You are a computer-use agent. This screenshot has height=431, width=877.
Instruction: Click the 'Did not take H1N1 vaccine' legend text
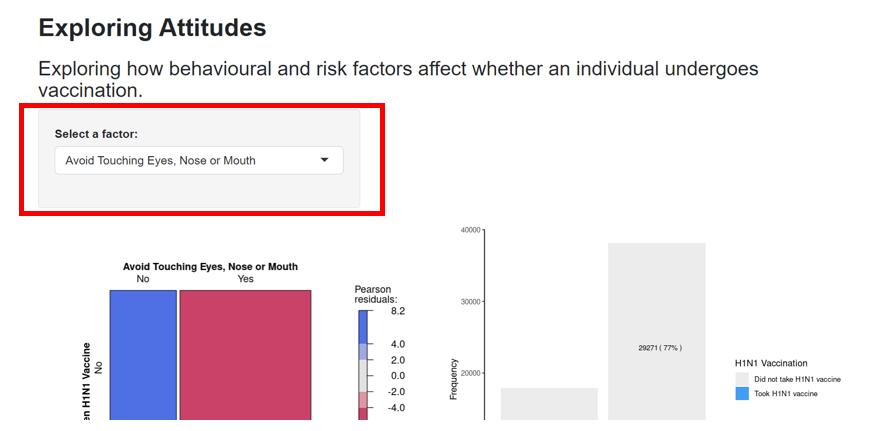click(797, 380)
